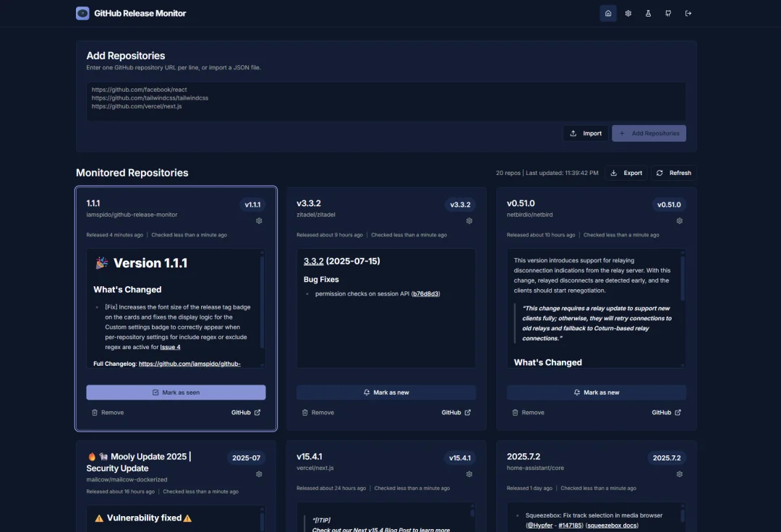
Task: Select the flask test icon in top navigation
Action: point(648,13)
